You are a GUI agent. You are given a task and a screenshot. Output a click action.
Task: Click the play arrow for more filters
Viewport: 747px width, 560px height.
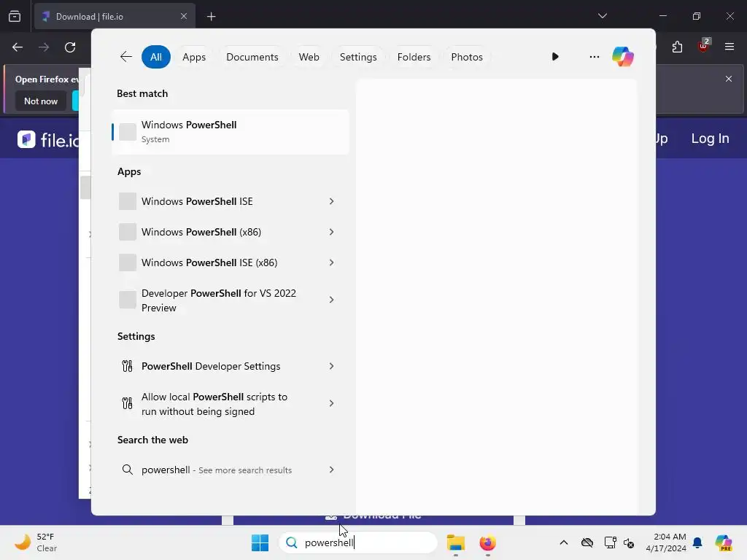pyautogui.click(x=555, y=57)
